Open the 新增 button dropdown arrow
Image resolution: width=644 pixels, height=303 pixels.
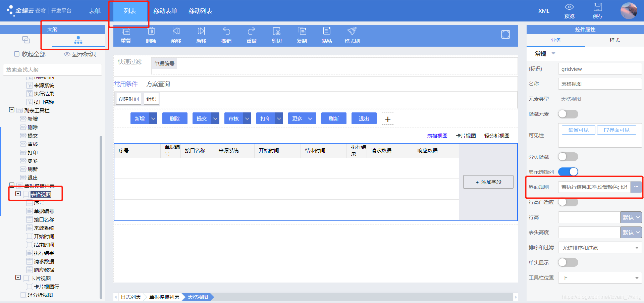pos(153,118)
